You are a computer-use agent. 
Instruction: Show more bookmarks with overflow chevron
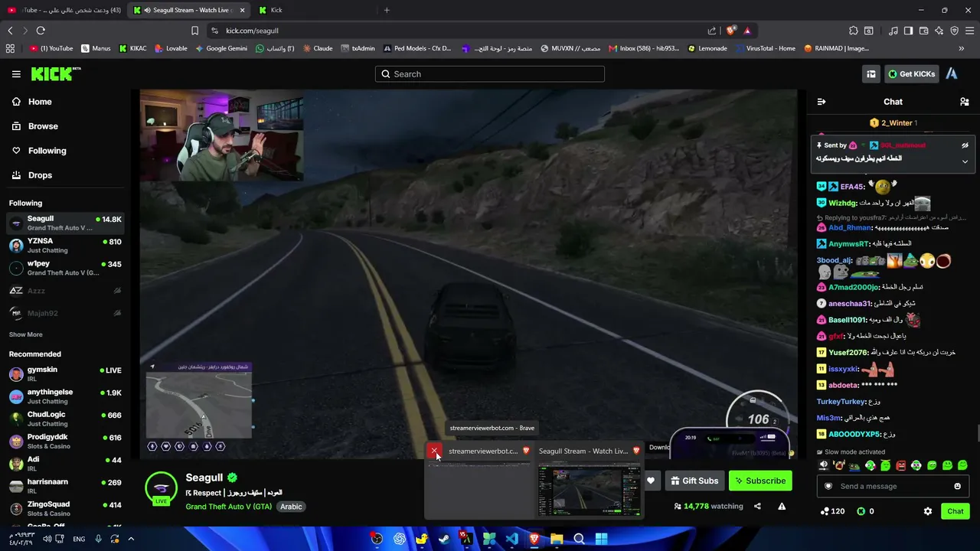[962, 48]
